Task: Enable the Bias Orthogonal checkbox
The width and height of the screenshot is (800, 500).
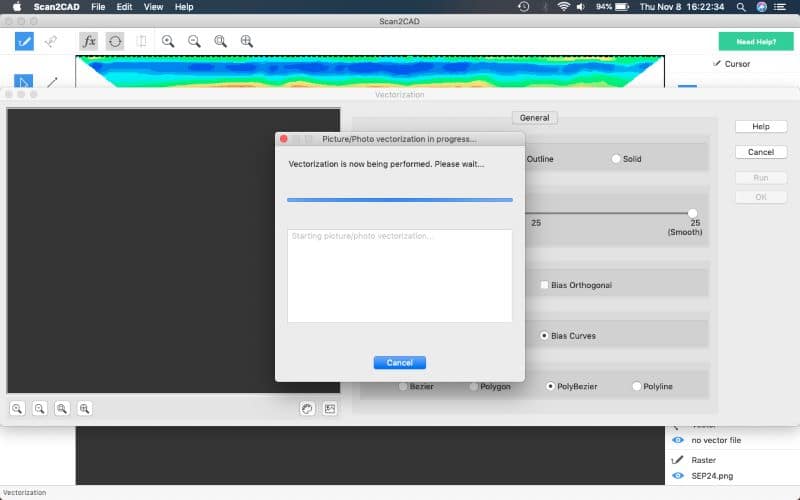Action: coord(544,285)
